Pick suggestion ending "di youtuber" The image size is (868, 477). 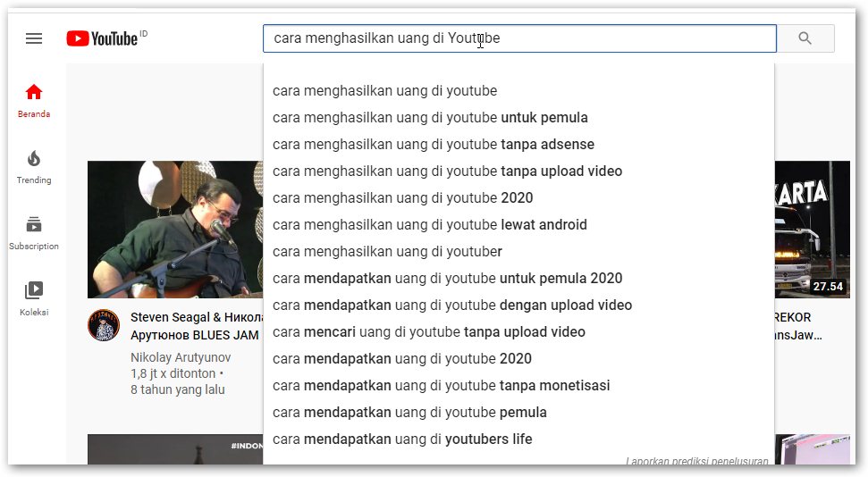point(518,251)
